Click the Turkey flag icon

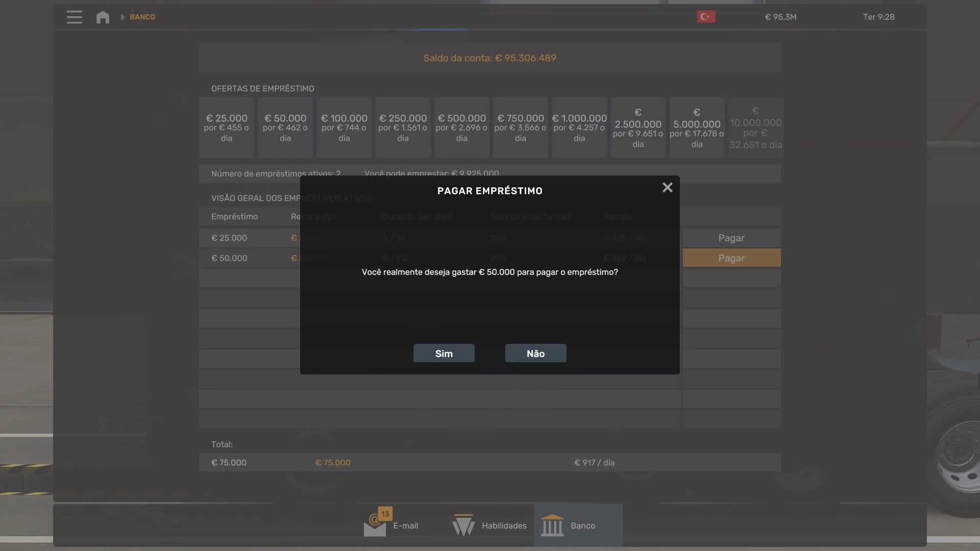[x=706, y=17]
